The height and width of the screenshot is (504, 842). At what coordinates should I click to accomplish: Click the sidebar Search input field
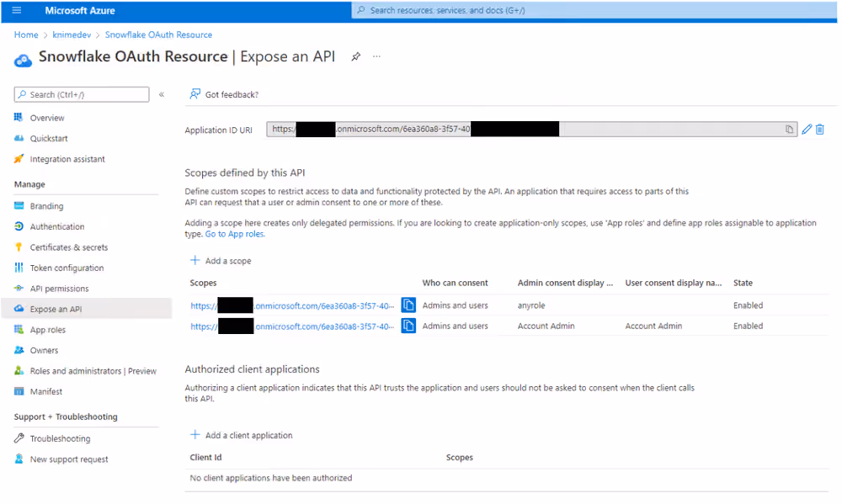click(x=82, y=94)
